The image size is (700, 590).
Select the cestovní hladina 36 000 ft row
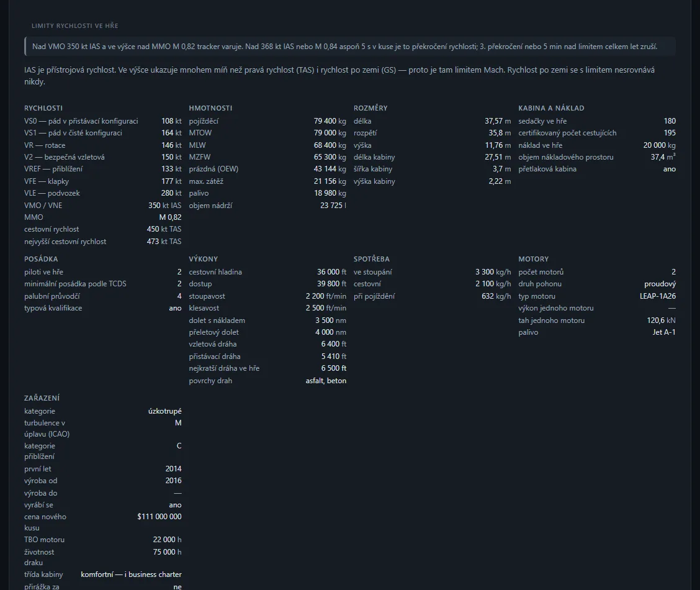pyautogui.click(x=267, y=272)
